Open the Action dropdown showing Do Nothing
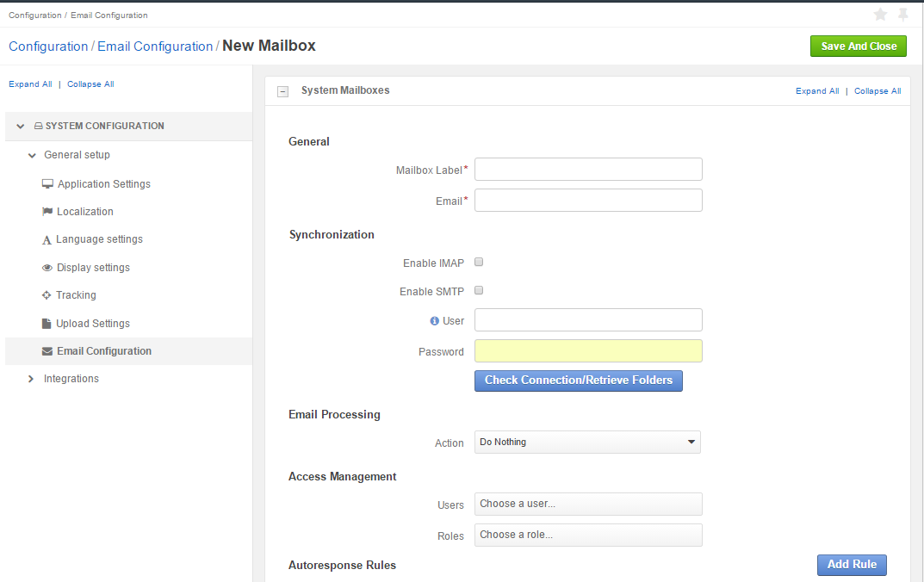The image size is (924, 582). 587,442
